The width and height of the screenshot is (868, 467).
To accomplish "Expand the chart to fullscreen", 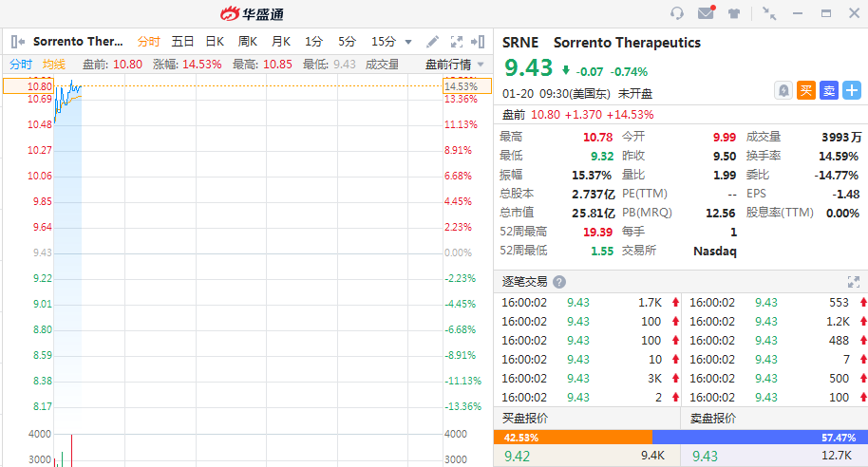I will click(456, 42).
